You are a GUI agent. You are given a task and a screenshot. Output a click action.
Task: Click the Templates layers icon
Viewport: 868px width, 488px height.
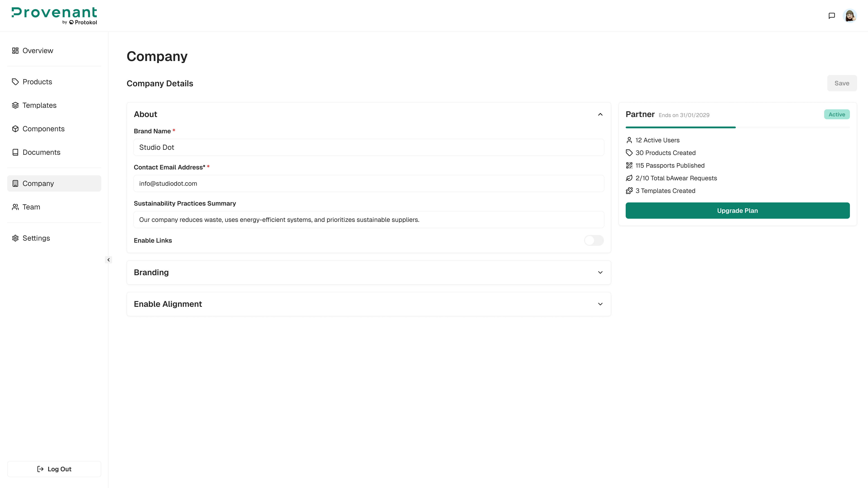coord(15,106)
